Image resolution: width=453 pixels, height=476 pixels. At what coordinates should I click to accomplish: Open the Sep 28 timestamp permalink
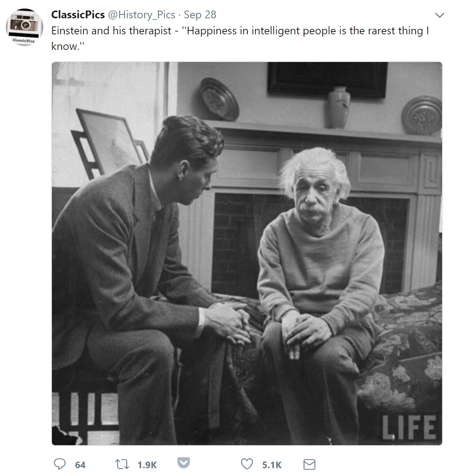200,14
